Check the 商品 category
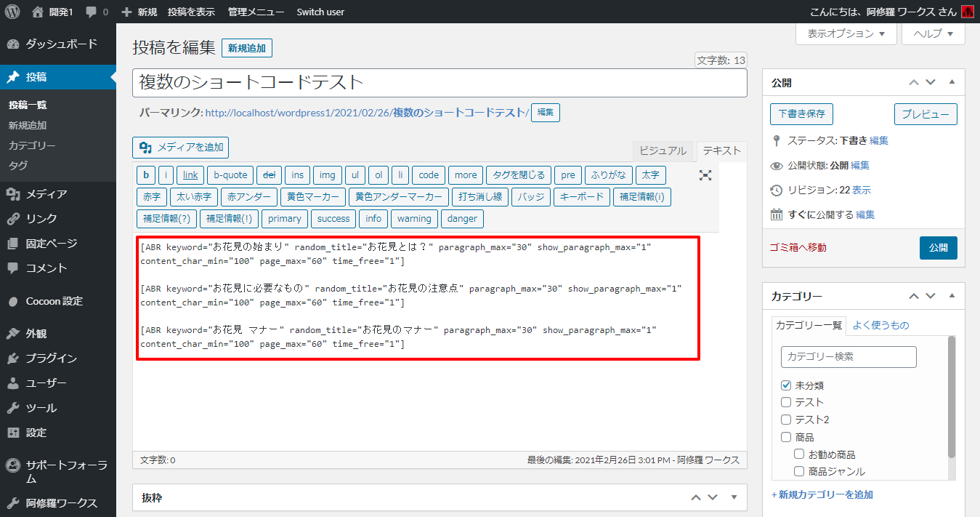The height and width of the screenshot is (517, 980). [786, 437]
